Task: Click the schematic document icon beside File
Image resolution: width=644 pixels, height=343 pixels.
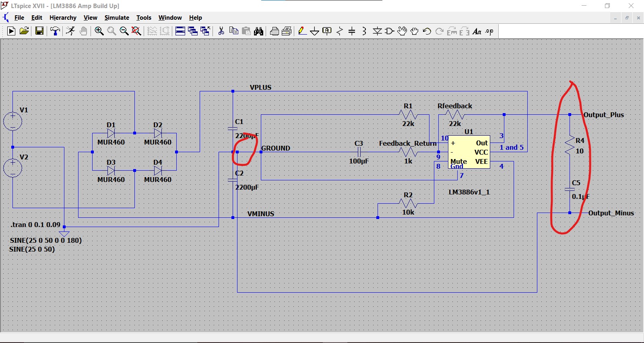Action: [6, 17]
